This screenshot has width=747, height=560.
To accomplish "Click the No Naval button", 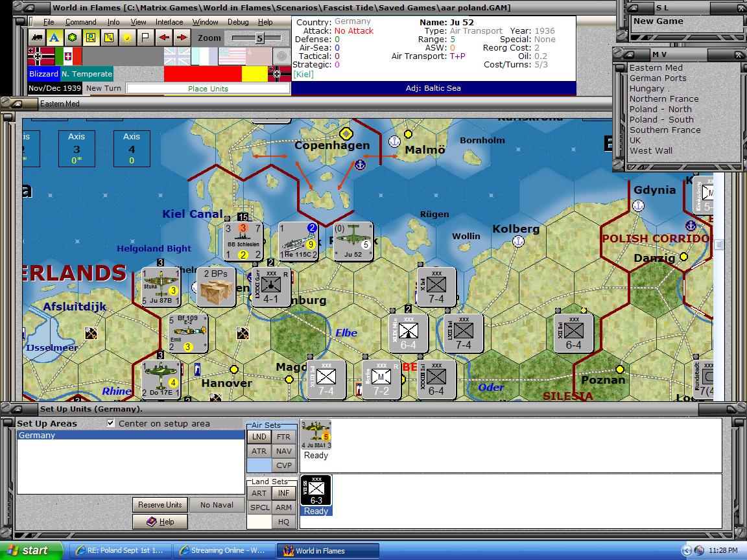I will tap(217, 505).
